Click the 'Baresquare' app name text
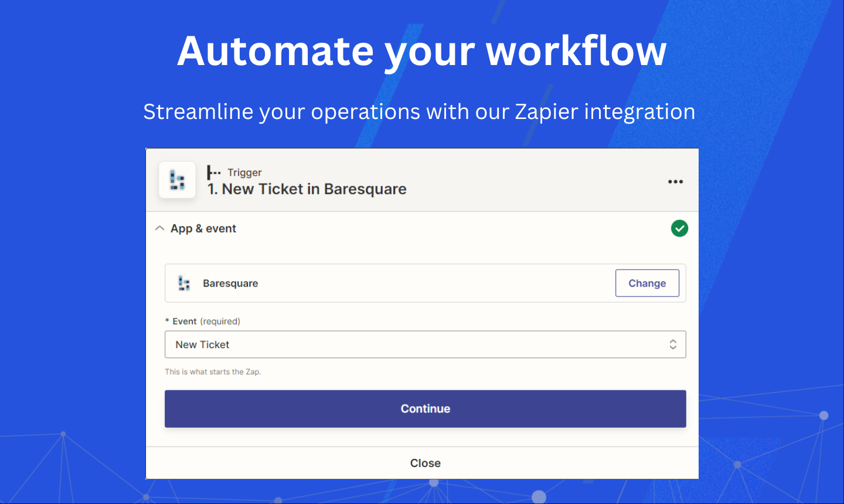 click(230, 284)
